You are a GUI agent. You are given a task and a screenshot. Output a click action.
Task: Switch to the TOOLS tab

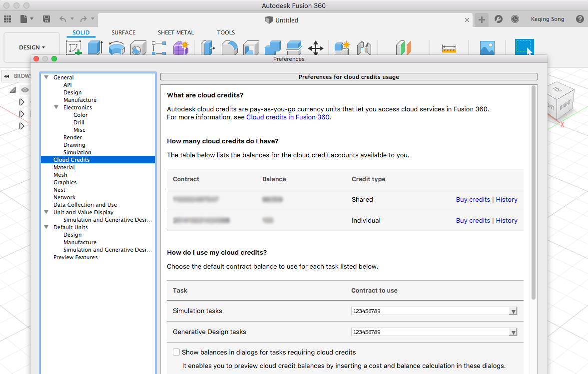pyautogui.click(x=226, y=32)
